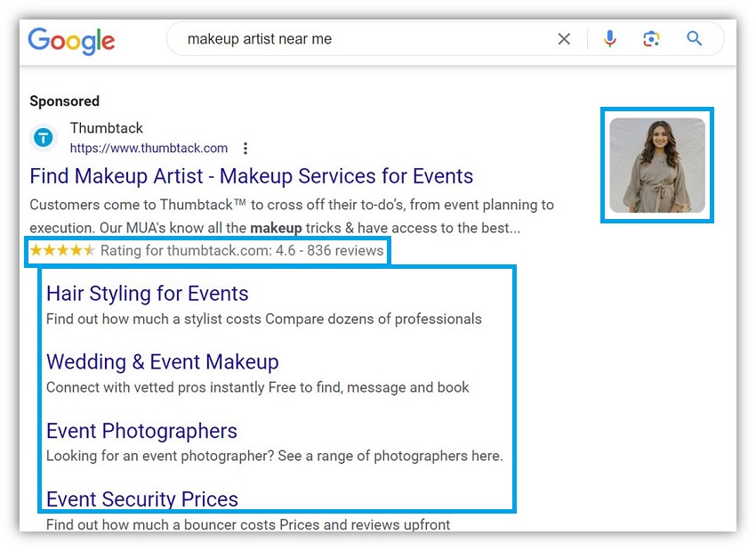This screenshot has height=551, width=756.
Task: Click the Thumbtack favicon
Action: (x=44, y=138)
